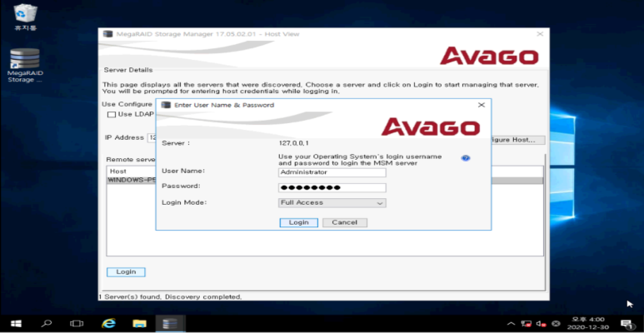Click the Configure Host button

click(518, 140)
